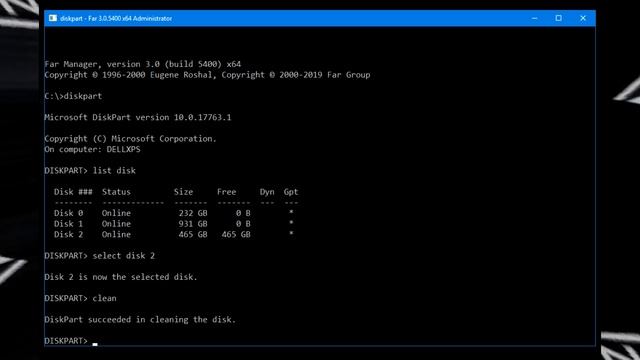Click the 'Dyn' column header
640x360 pixels.
[267, 192]
